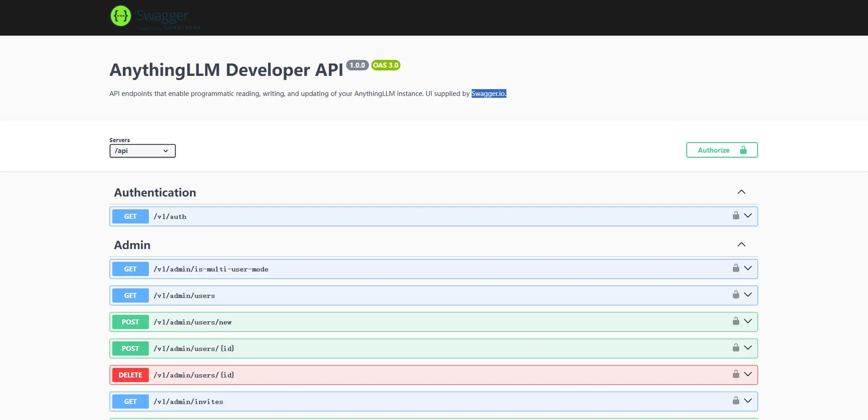
Task: Expand GET /v1/admin/invites chevron
Action: 747,400
